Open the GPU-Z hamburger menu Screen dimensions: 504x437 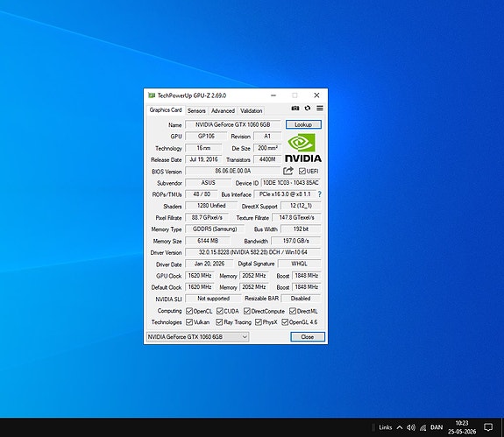click(320, 109)
